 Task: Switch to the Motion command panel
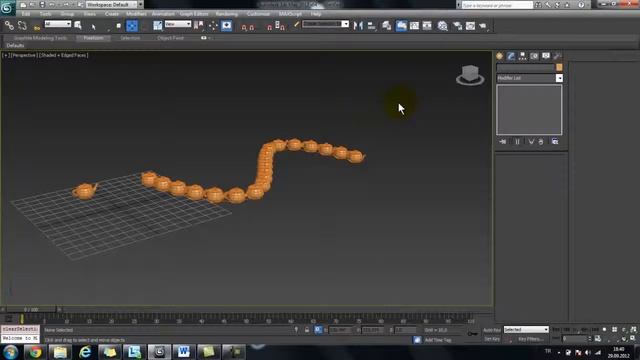coord(534,56)
